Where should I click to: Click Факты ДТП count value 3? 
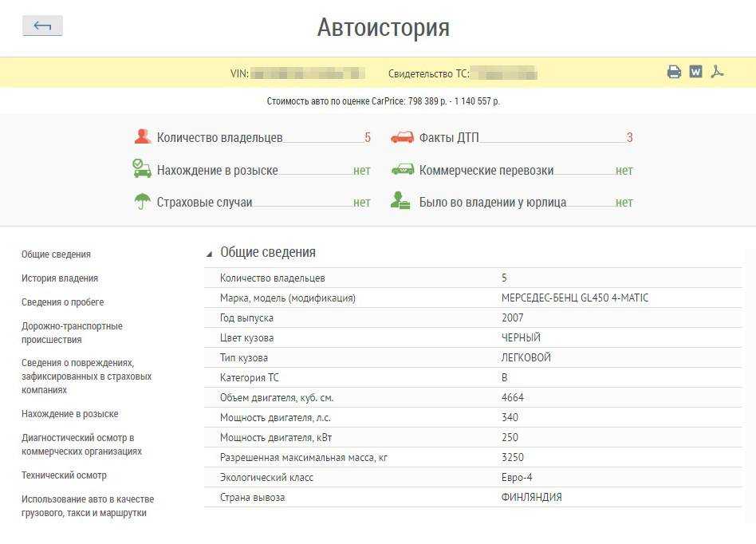(629, 138)
